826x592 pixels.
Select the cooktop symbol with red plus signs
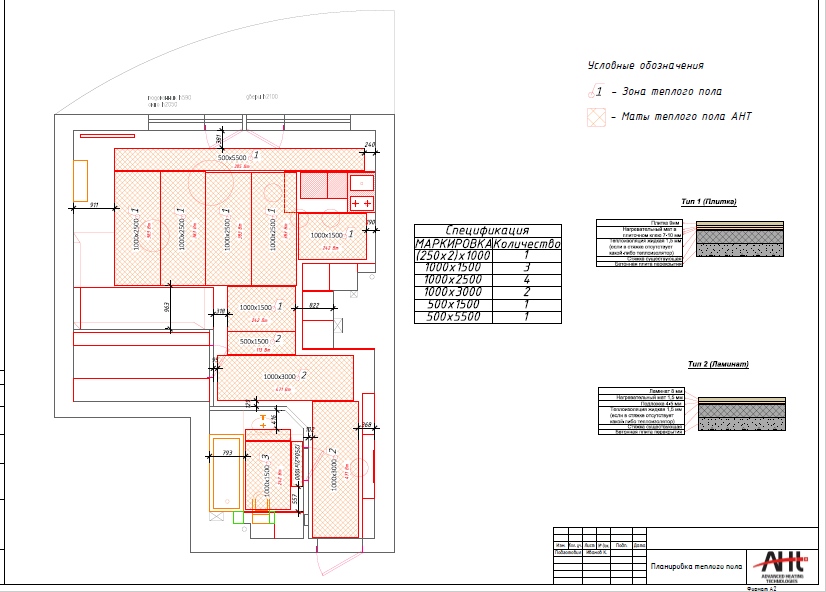tap(361, 203)
